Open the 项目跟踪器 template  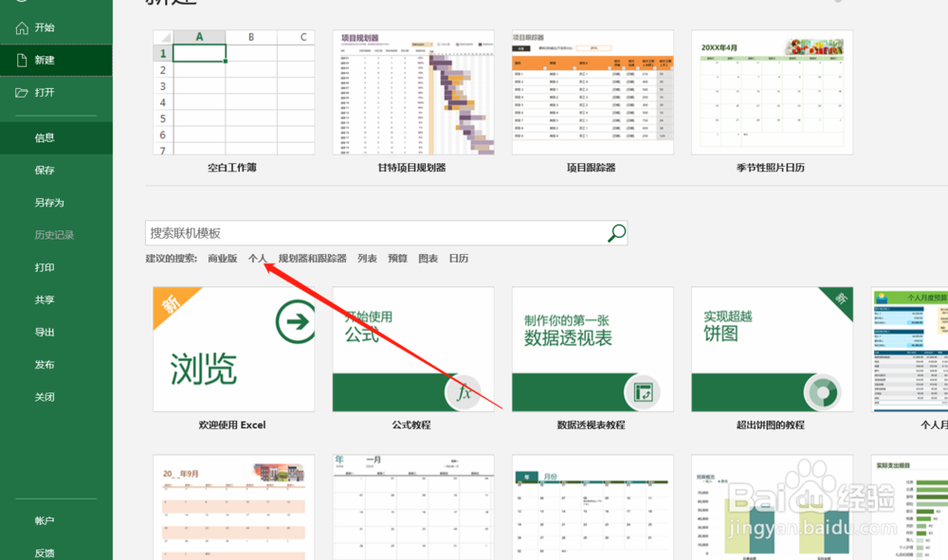(x=592, y=93)
